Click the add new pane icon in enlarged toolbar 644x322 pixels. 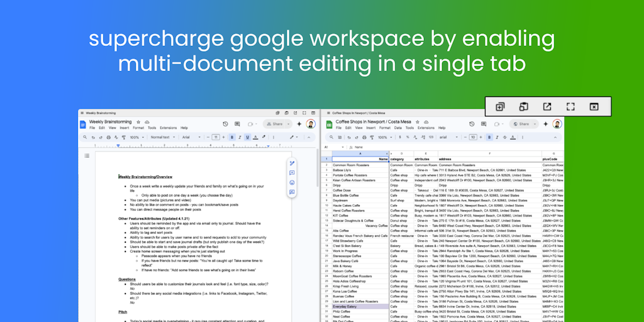coord(500,107)
